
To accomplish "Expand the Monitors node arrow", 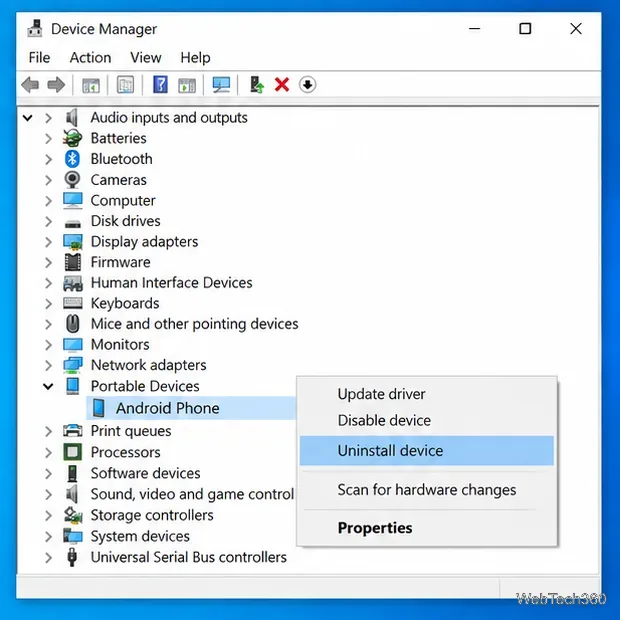I will click(48, 345).
